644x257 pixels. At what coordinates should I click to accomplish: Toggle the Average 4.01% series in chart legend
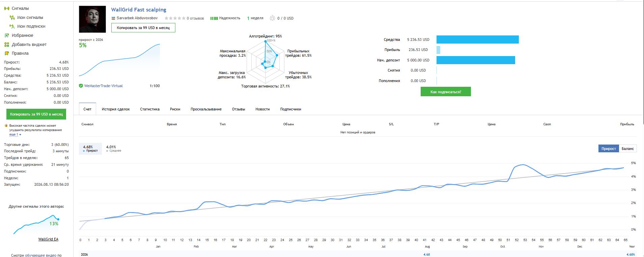pos(113,149)
